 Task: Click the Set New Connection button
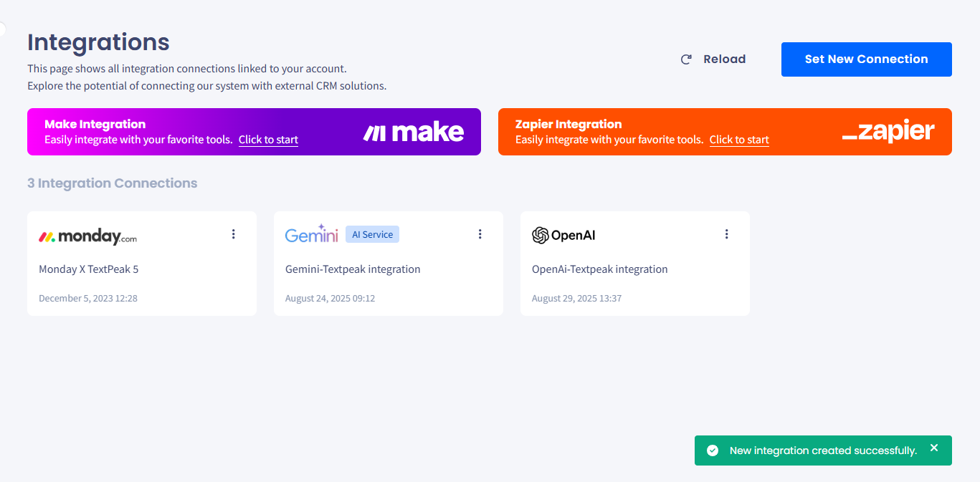pos(867,59)
